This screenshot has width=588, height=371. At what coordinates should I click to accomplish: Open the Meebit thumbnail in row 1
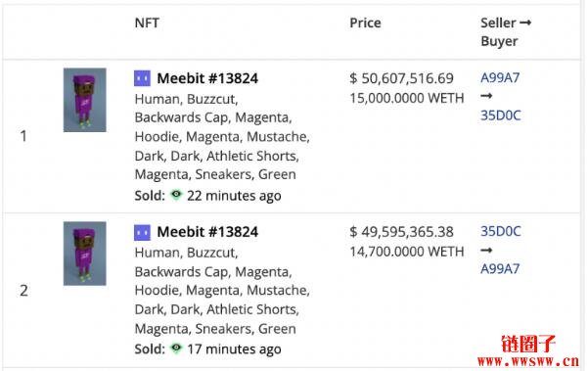pyautogui.click(x=85, y=100)
